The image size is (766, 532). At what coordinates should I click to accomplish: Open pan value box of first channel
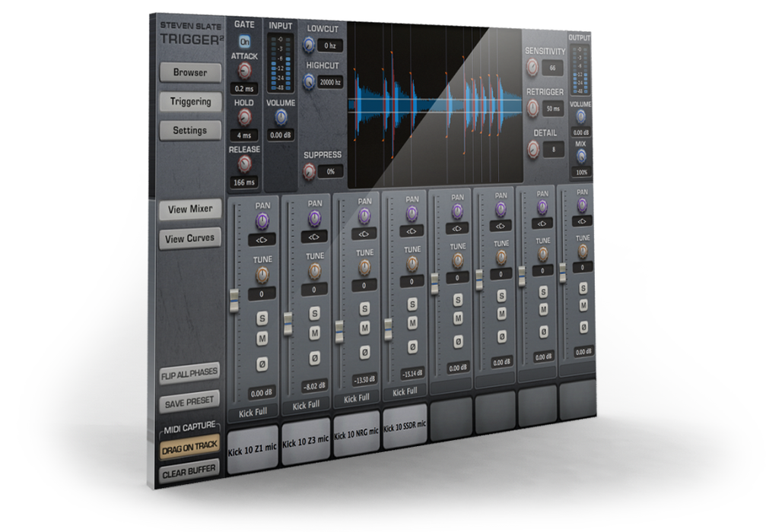tap(262, 239)
